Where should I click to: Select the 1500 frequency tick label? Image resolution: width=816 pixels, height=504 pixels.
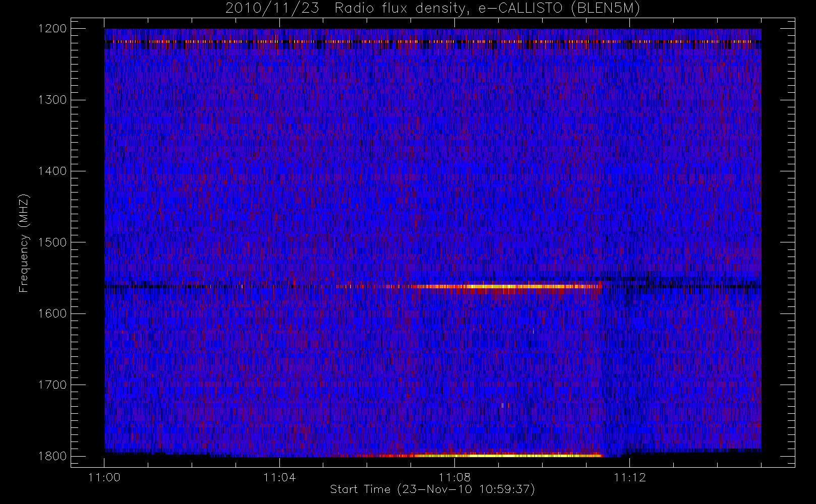click(52, 242)
